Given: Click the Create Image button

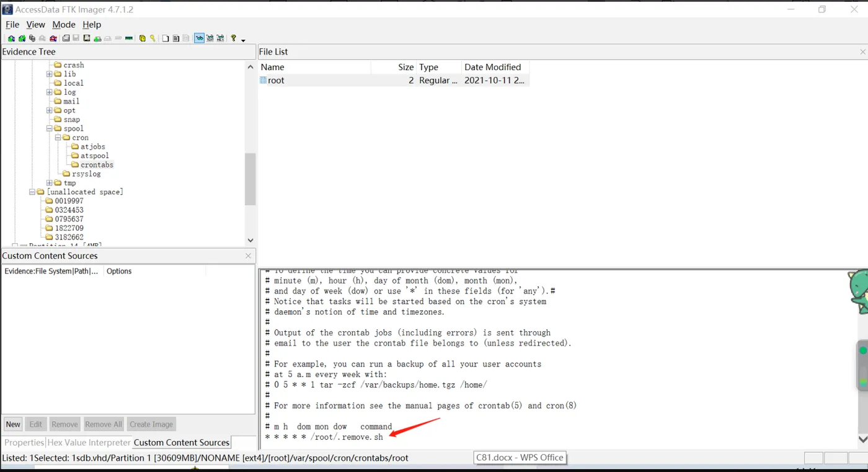Looking at the screenshot, I should click(x=151, y=424).
